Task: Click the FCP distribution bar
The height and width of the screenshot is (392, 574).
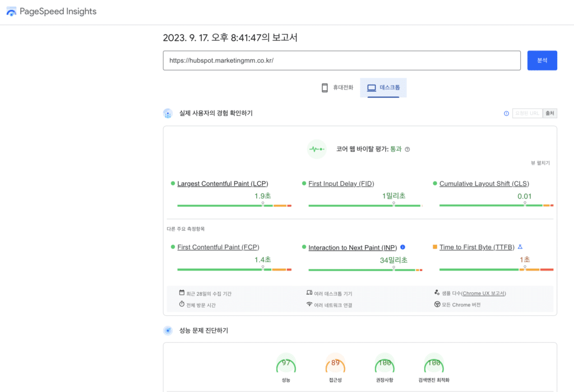Action: tap(234, 269)
